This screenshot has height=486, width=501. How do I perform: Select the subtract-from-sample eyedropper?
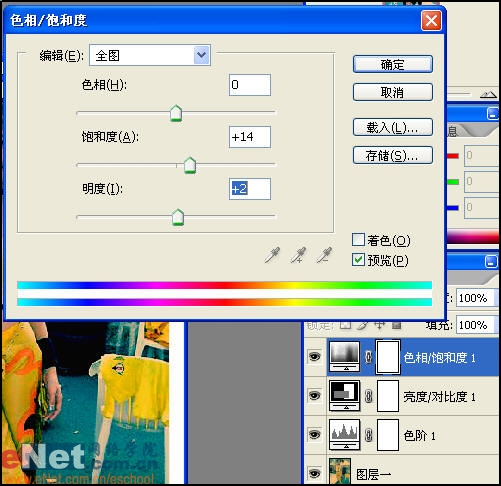324,255
